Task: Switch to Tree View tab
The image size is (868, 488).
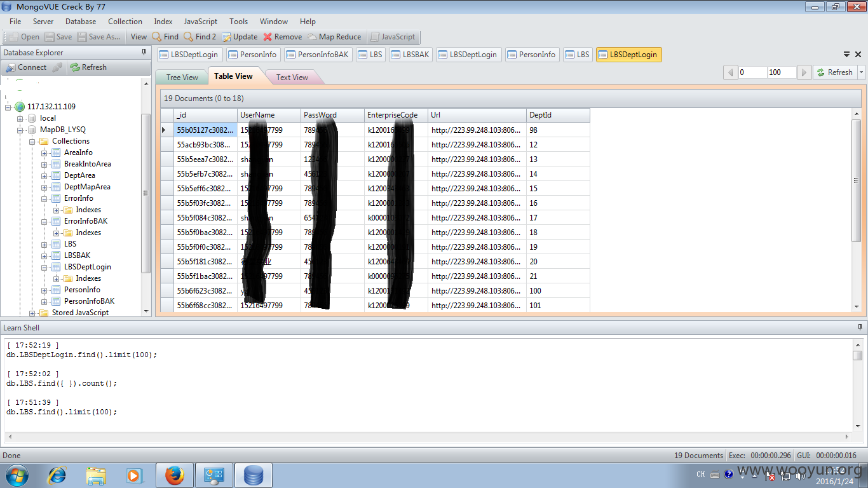Action: coord(182,78)
